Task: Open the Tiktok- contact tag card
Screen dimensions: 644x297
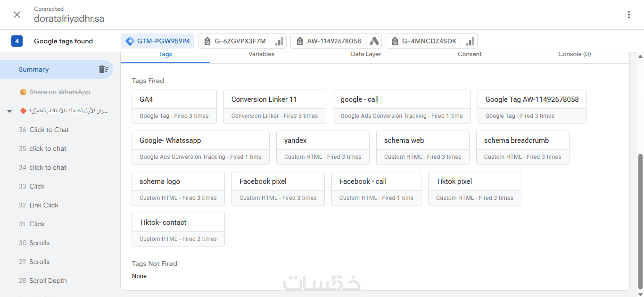Action: point(178,230)
